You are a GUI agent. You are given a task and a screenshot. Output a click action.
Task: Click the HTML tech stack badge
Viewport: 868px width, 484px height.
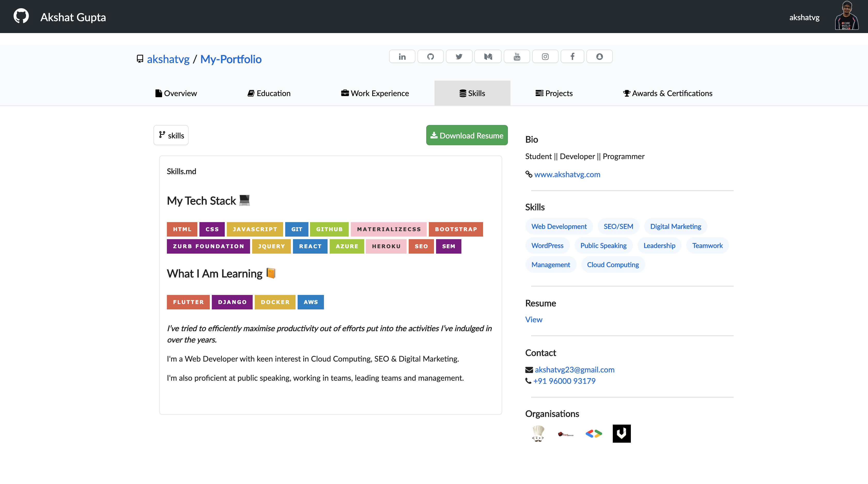point(182,229)
